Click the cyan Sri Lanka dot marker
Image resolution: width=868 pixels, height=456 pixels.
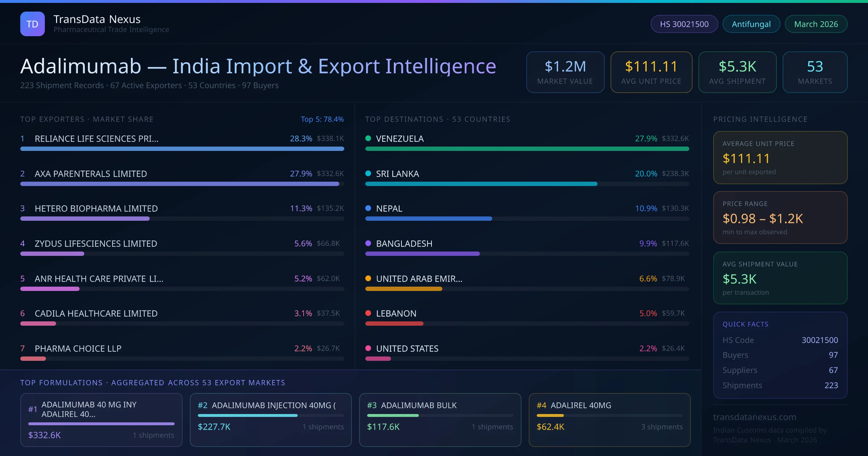tap(368, 173)
